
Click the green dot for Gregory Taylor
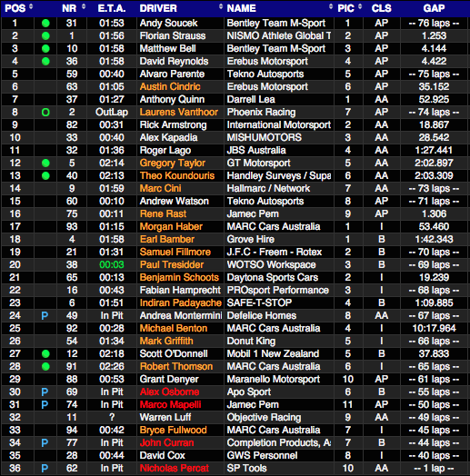tap(45, 164)
